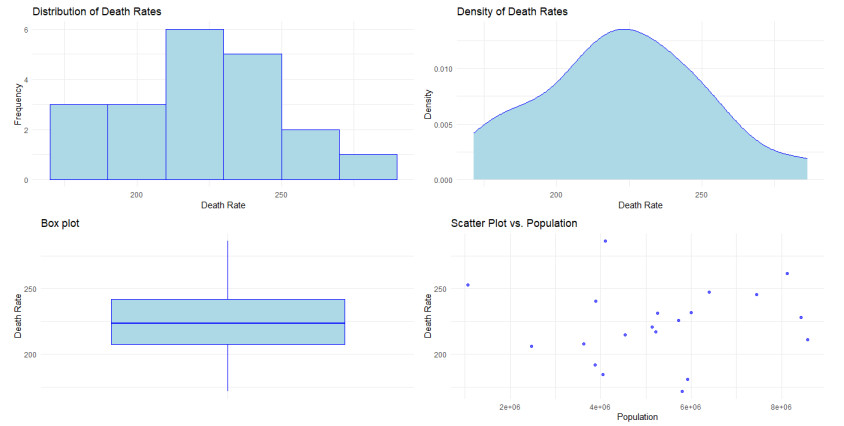Click the "8e+06" tick label on the scatter plot
Screen dimensions: 844x426
tap(781, 407)
